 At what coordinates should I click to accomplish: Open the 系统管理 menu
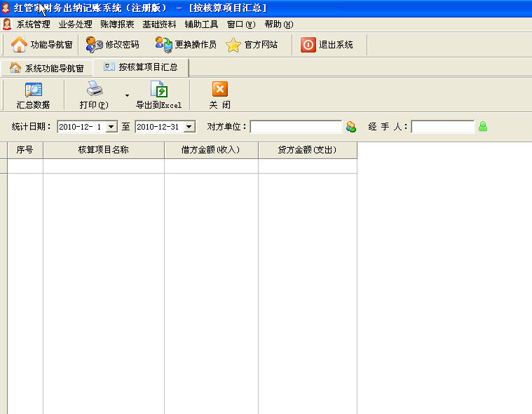[x=33, y=24]
